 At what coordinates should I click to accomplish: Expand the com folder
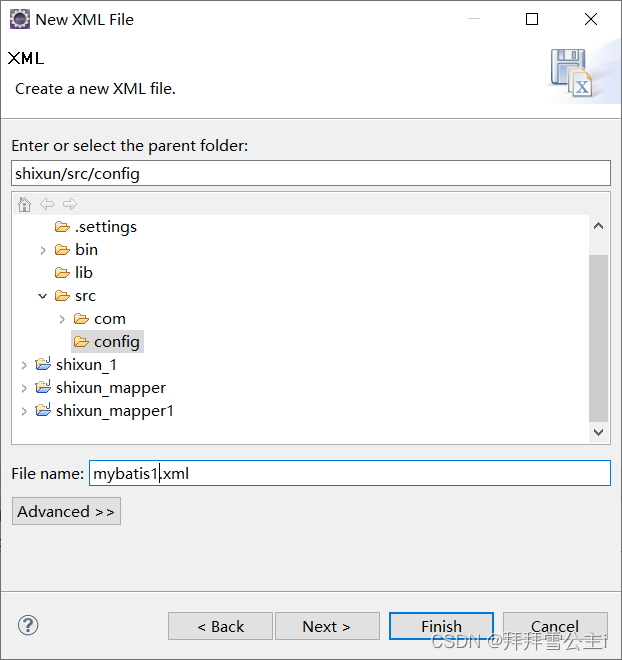(62, 319)
